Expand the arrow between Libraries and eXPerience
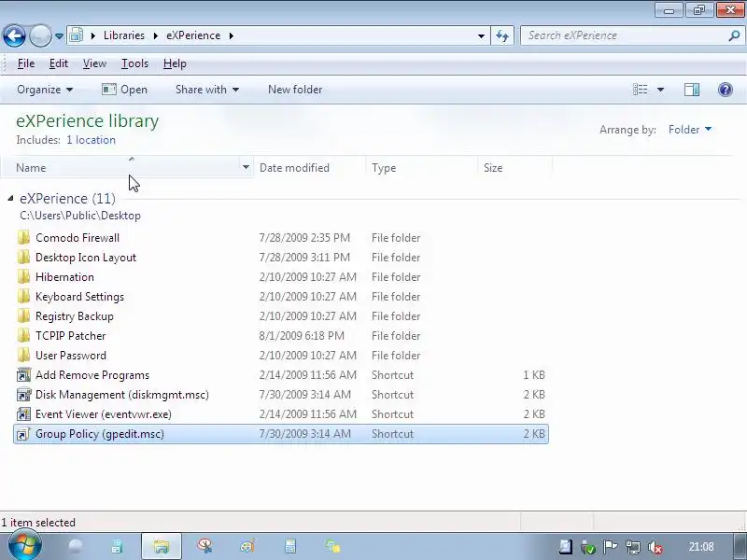The width and height of the screenshot is (747, 560). pyautogui.click(x=156, y=35)
